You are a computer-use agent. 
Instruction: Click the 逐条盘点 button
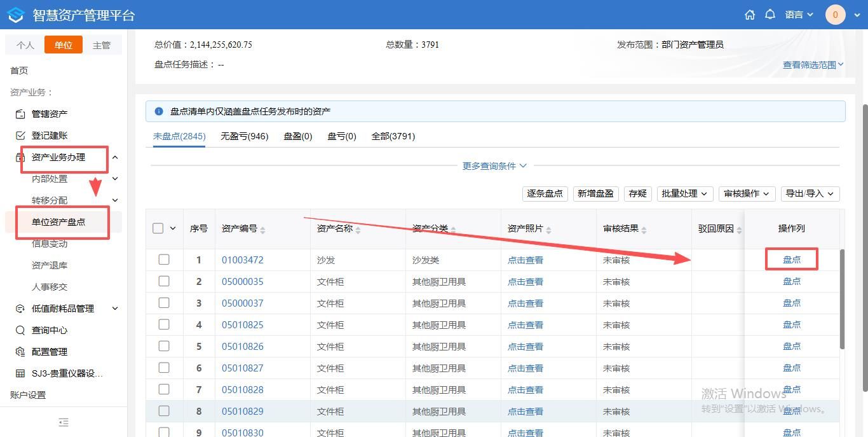click(545, 193)
